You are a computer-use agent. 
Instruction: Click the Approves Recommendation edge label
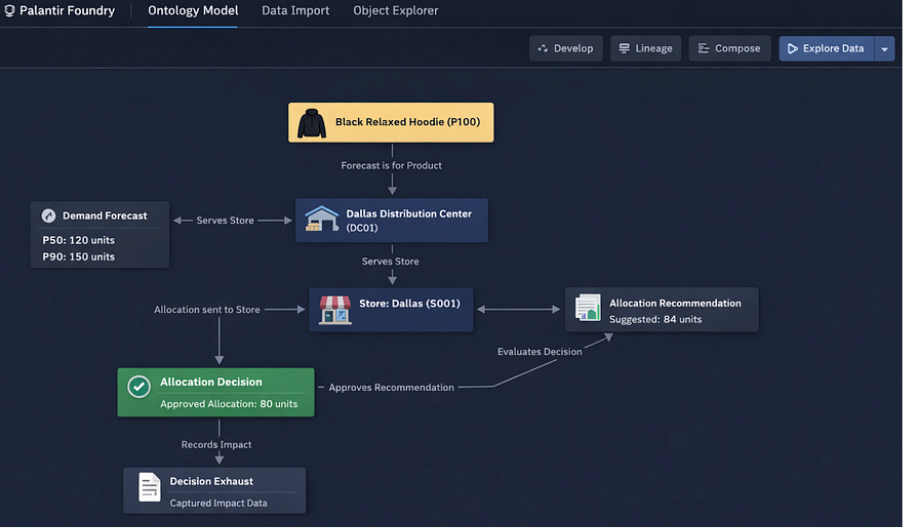[x=391, y=387]
